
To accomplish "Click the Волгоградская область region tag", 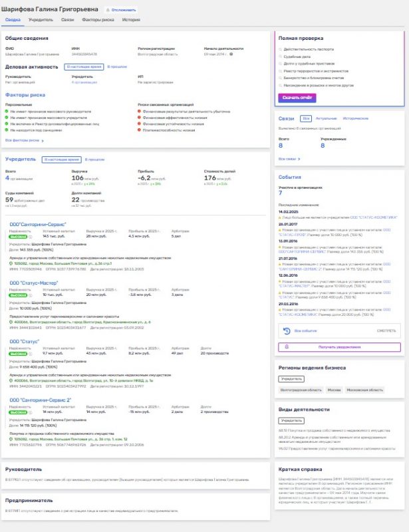I will point(301,390).
